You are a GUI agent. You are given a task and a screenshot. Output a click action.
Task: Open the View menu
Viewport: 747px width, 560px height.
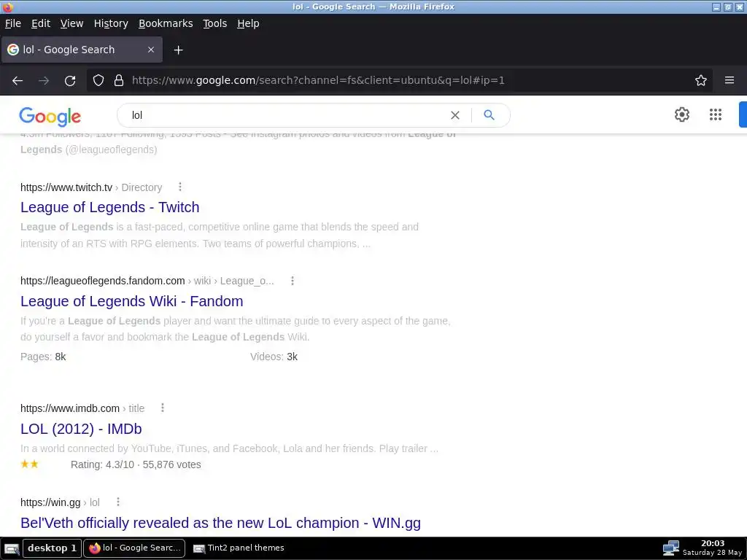point(72,23)
